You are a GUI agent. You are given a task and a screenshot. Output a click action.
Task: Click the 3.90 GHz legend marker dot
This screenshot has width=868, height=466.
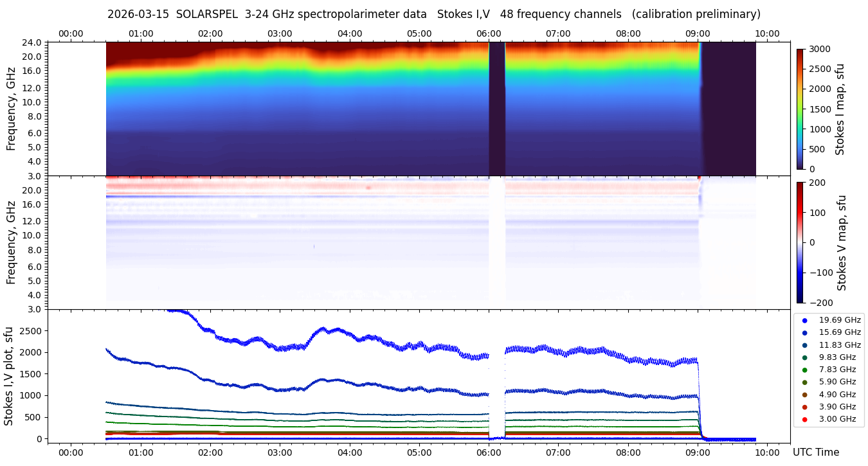[804, 407]
